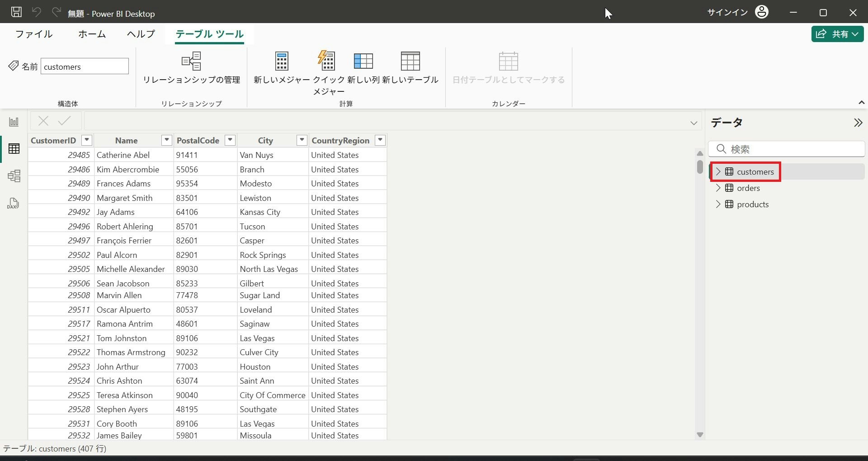
Task: Select the CountryRegion column header
Action: point(340,140)
